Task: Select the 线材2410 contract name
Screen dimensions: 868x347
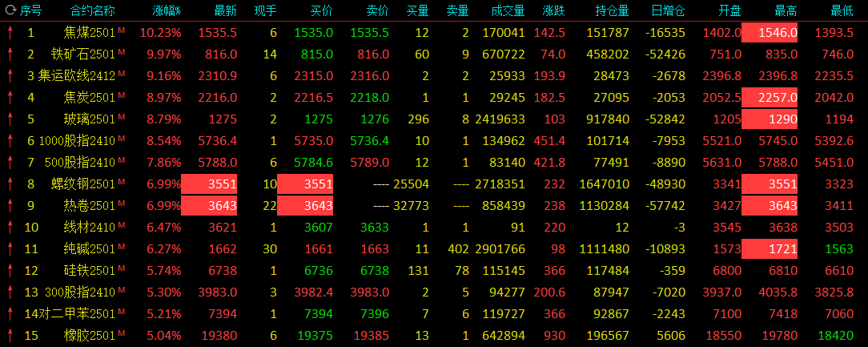Action: point(89,228)
